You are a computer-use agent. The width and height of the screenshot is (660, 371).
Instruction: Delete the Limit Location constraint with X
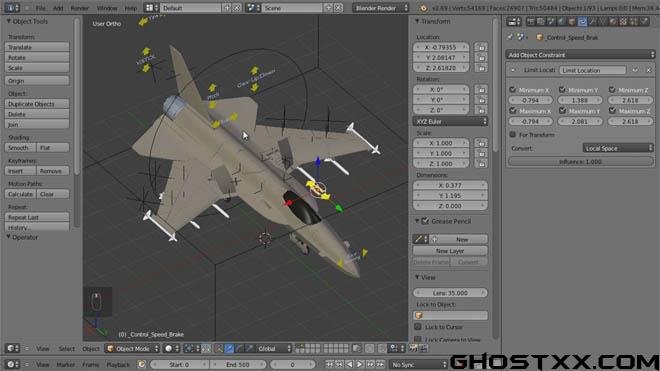(x=648, y=70)
